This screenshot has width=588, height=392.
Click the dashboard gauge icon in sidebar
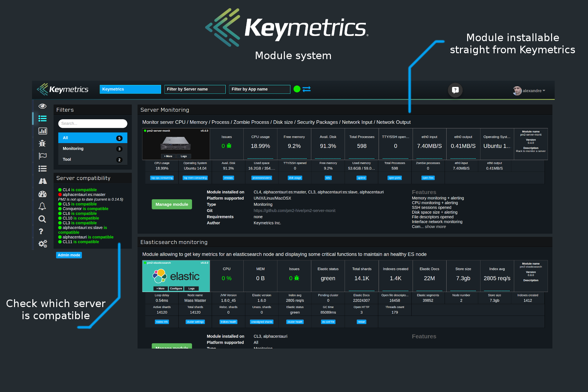(x=42, y=194)
